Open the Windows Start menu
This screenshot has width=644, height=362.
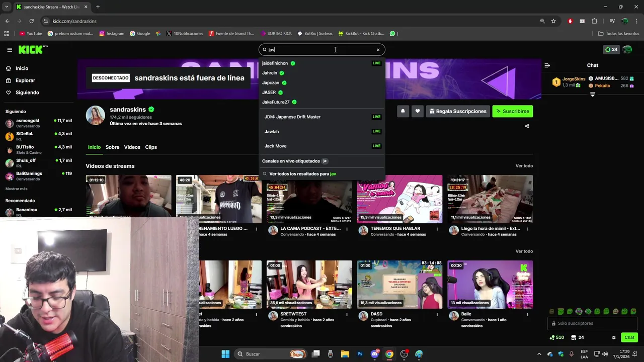tap(225, 354)
